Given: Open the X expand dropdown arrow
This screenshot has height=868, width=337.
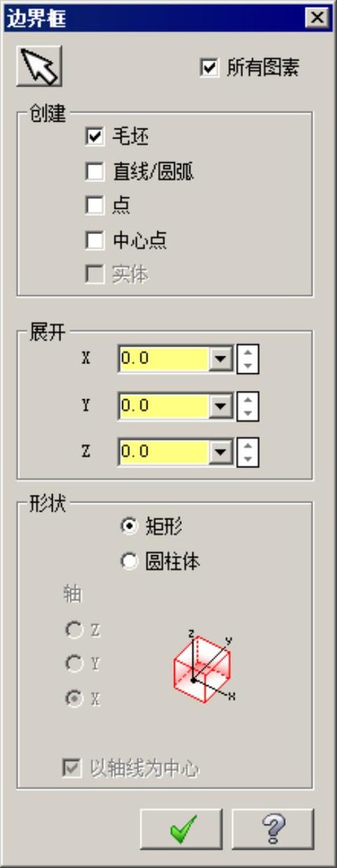Looking at the screenshot, I should [221, 359].
